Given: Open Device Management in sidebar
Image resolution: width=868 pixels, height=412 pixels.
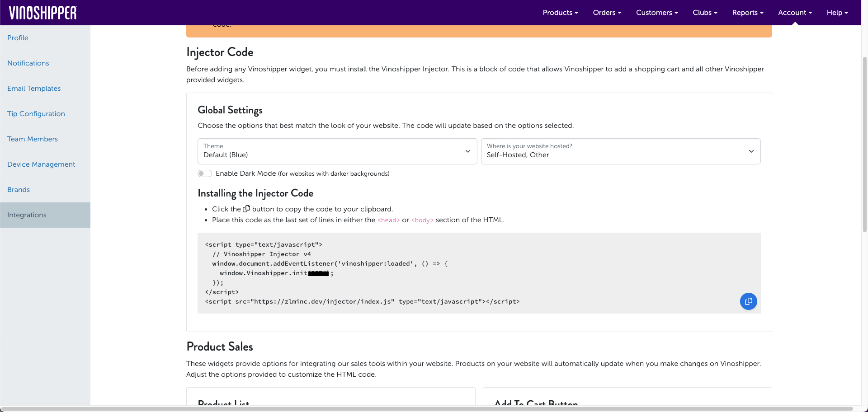Looking at the screenshot, I should coord(45,164).
